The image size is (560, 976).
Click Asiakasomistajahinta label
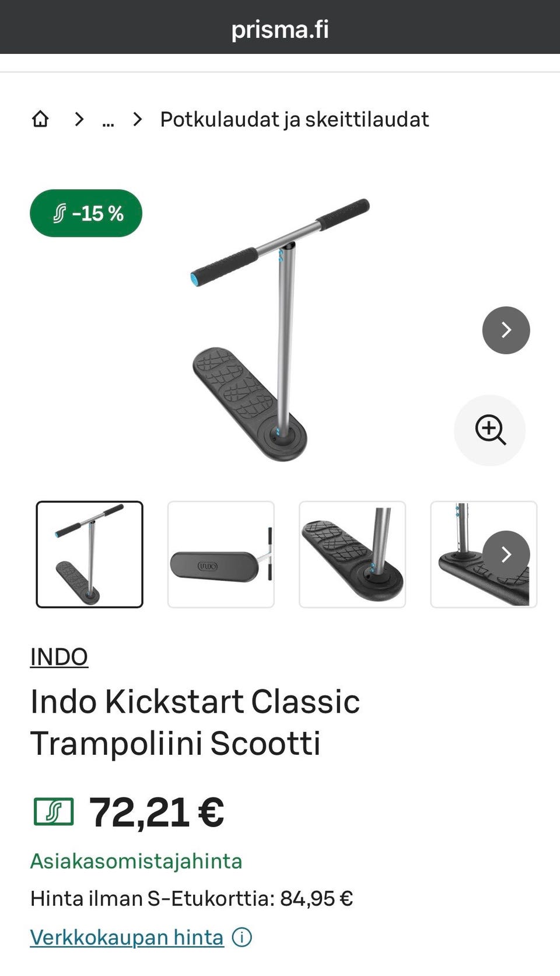coord(136,862)
